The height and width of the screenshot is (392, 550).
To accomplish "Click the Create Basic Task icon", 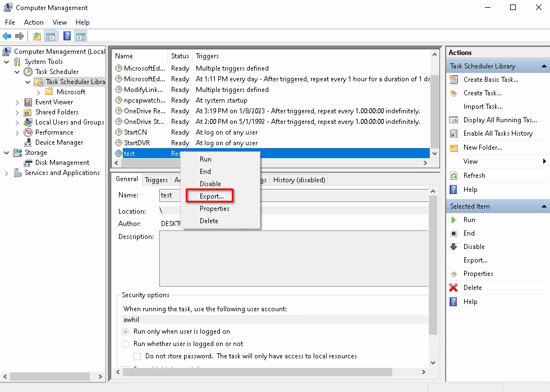I will [x=453, y=80].
